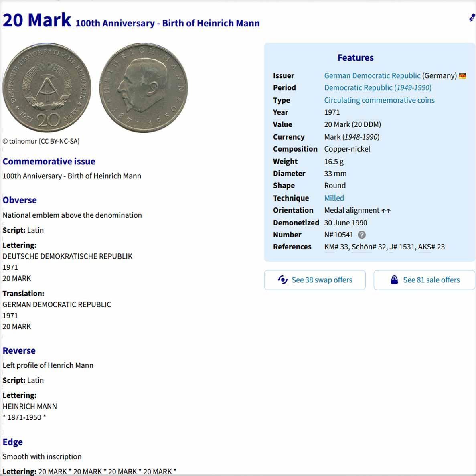
Task: Open the German Democratic Republic issuer link
Action: [372, 76]
